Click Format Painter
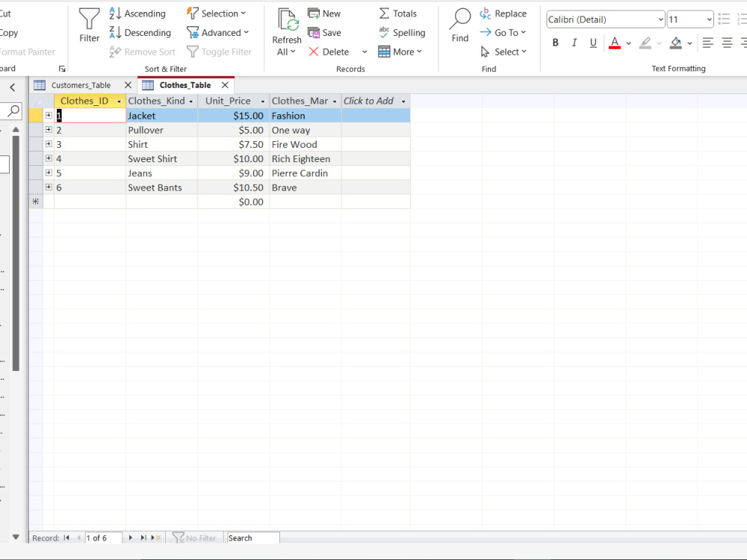747x560 pixels. [x=27, y=52]
